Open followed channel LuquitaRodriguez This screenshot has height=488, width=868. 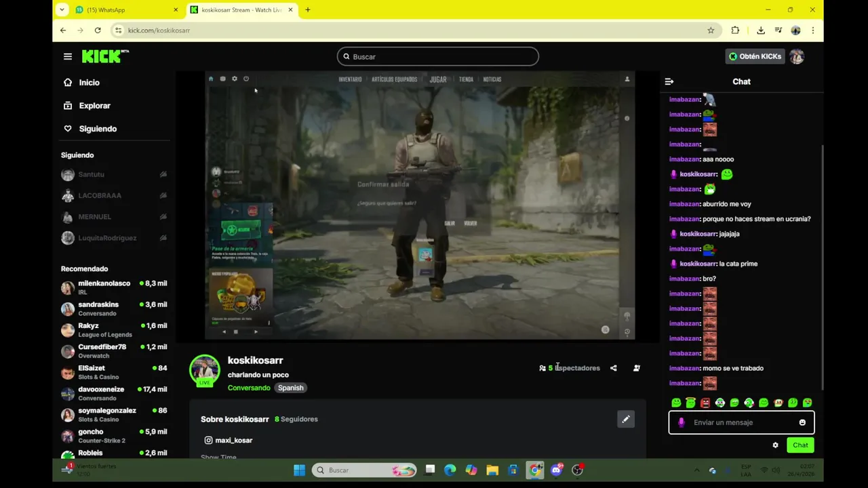tap(107, 238)
